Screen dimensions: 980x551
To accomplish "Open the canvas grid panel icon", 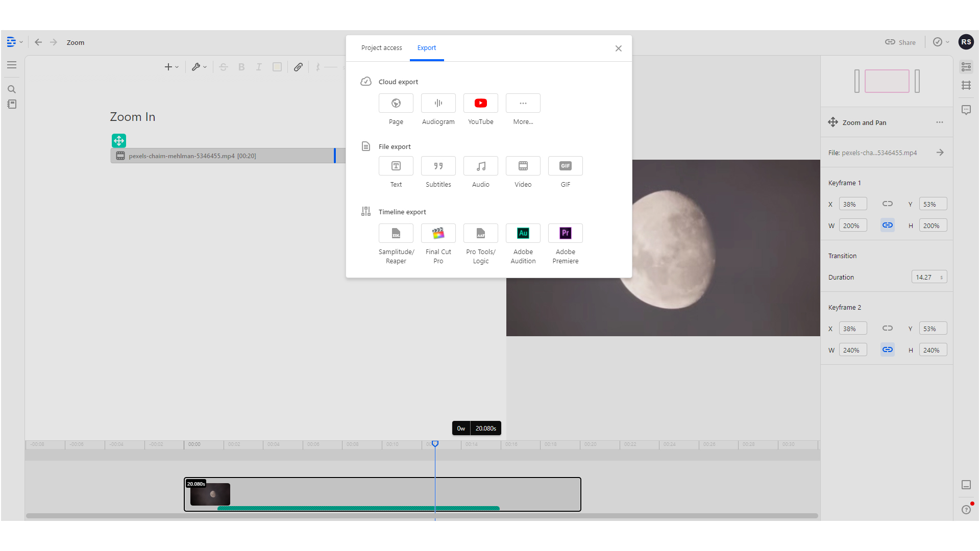I will pyautogui.click(x=966, y=85).
